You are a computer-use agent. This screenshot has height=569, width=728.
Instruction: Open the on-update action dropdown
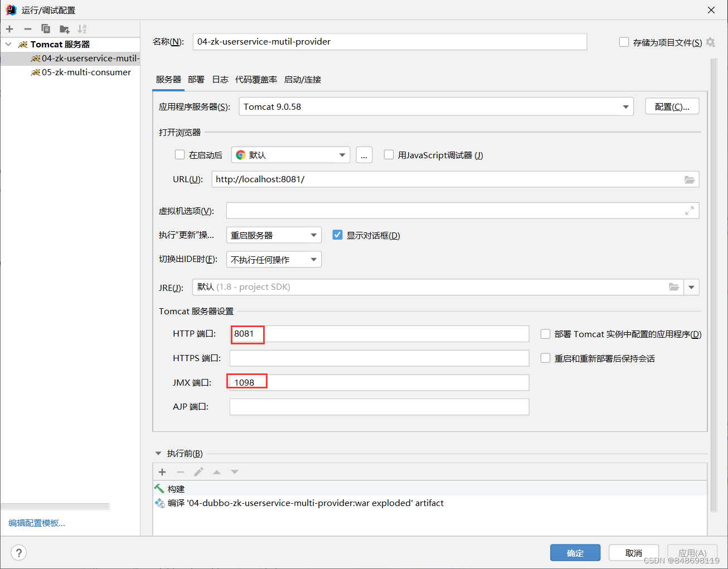click(274, 235)
